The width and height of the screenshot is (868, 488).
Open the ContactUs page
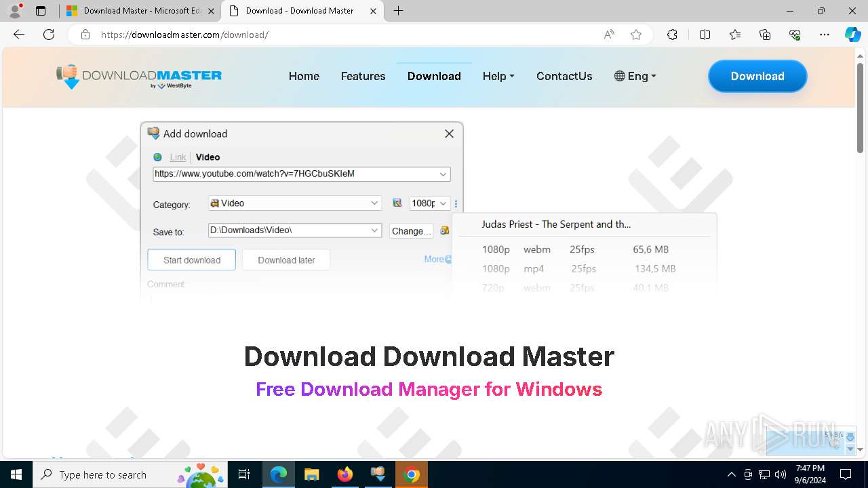click(564, 76)
